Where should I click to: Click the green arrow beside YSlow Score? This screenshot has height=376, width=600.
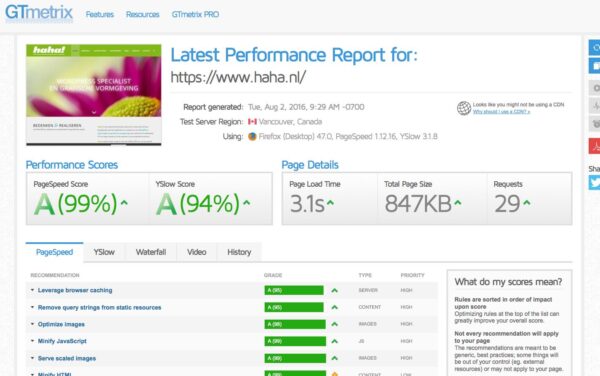click(247, 203)
